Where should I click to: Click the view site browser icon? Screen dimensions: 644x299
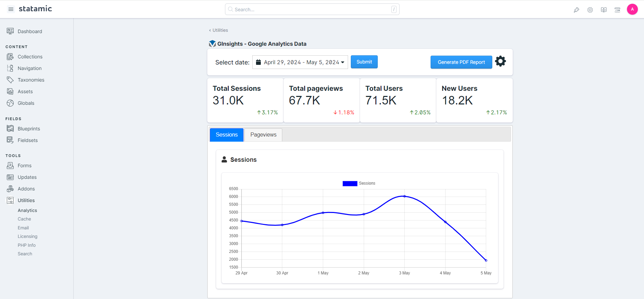pyautogui.click(x=617, y=10)
